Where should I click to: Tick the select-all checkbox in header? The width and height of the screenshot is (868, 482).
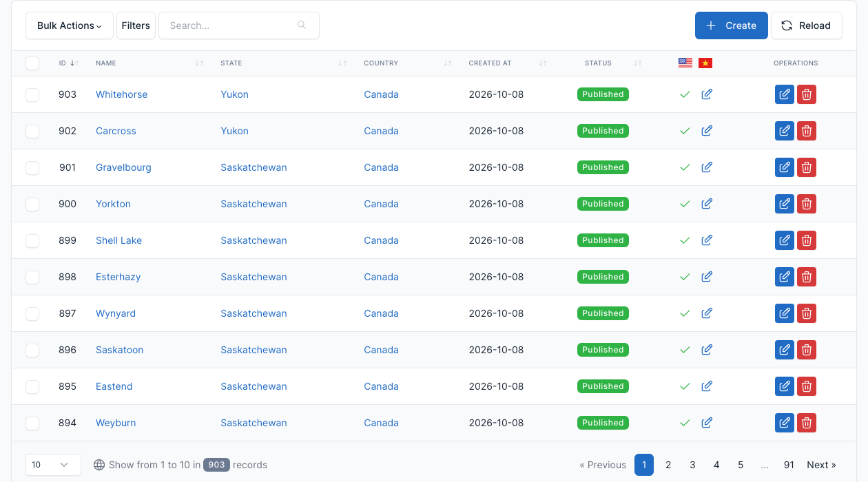(32, 63)
